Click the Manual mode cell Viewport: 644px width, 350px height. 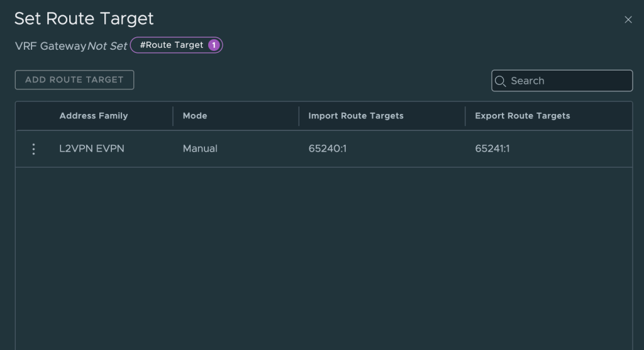point(200,149)
